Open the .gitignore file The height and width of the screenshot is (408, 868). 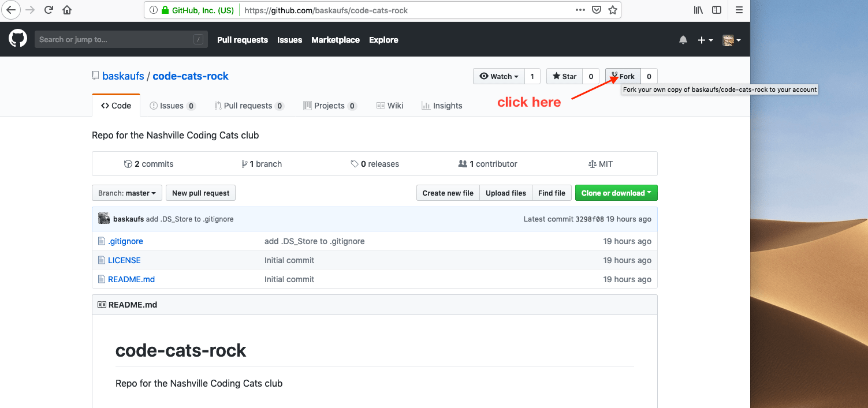[125, 241]
